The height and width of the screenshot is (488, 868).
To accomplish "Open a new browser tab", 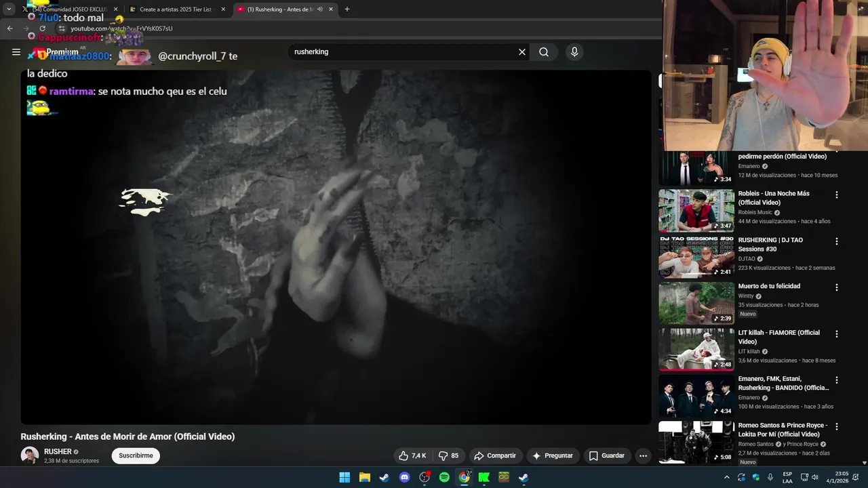I will [347, 9].
